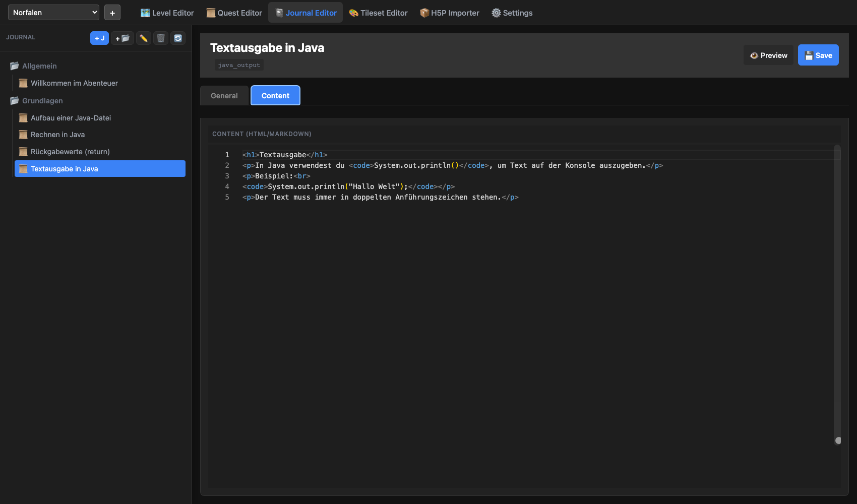Click the Preview button

pyautogui.click(x=768, y=55)
